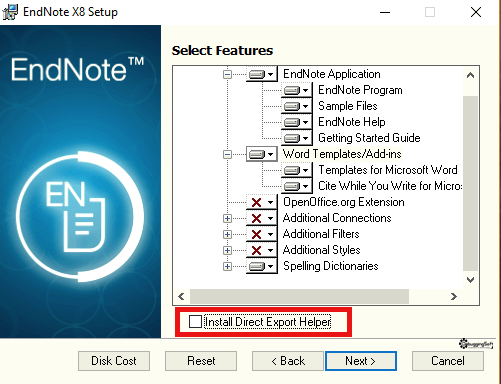Close the EndNote X8 Setup window
Screen dimensions: 501x384
[x=476, y=12]
